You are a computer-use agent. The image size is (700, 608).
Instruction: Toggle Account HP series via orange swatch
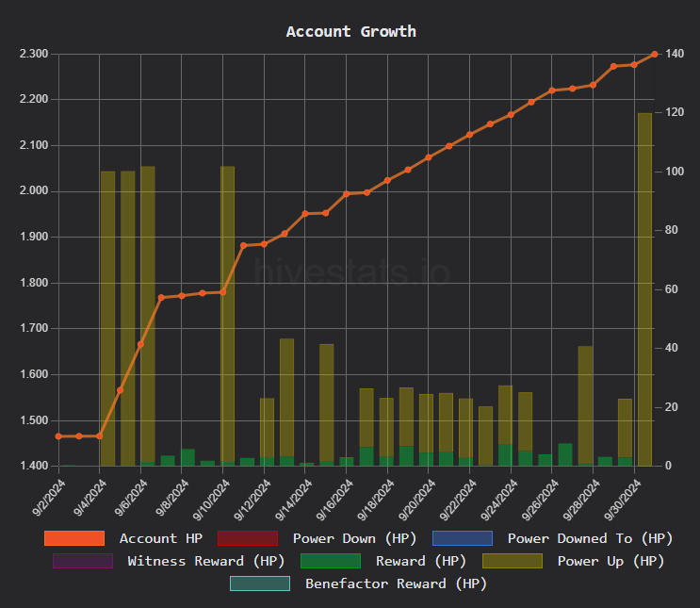74,538
